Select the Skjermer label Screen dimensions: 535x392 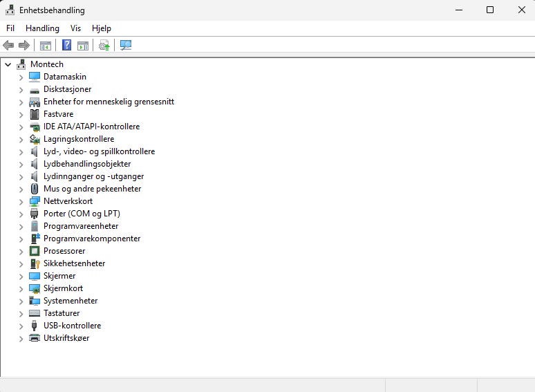pyautogui.click(x=59, y=276)
